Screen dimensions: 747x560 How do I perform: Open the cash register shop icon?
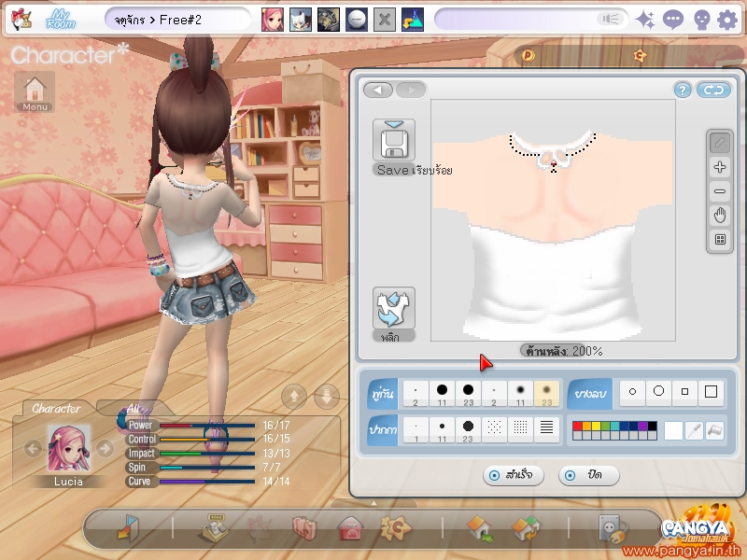tap(216, 528)
